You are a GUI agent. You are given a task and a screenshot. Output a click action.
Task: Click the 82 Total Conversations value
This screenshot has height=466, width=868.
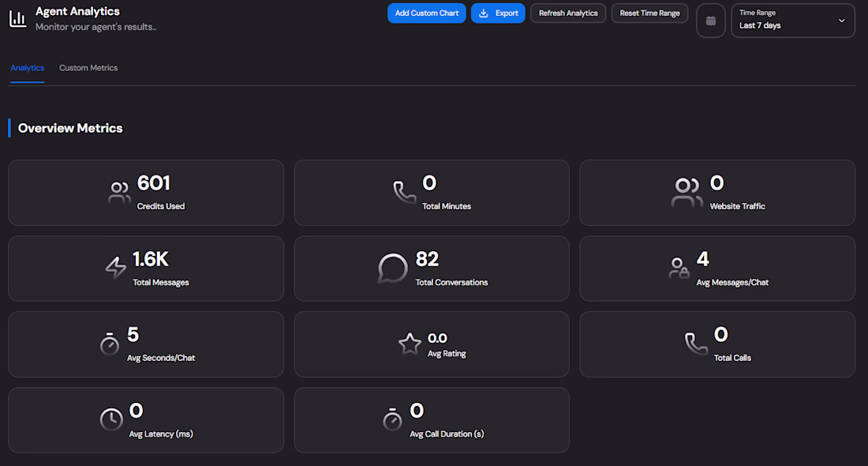tap(427, 259)
